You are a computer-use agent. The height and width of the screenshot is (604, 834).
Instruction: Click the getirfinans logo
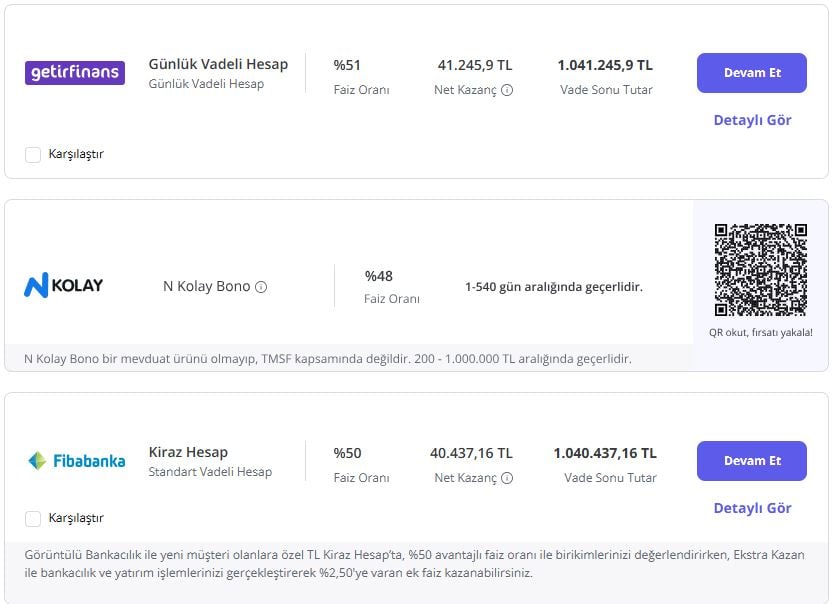click(x=74, y=71)
